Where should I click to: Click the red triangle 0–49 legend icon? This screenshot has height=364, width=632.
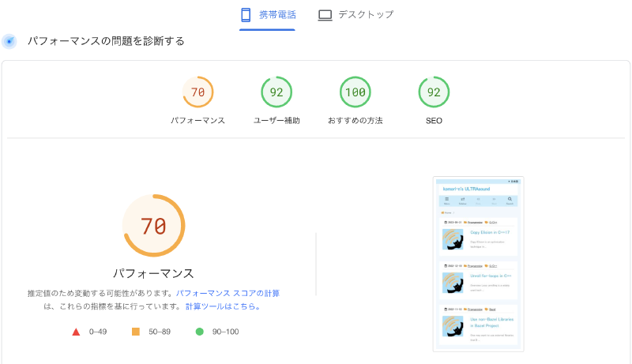[x=76, y=332]
